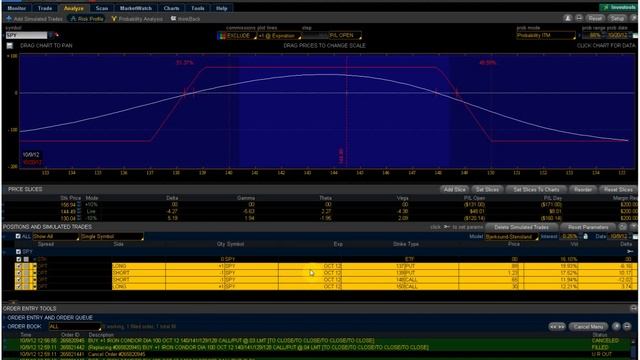Click the Set Slices button

[487, 189]
